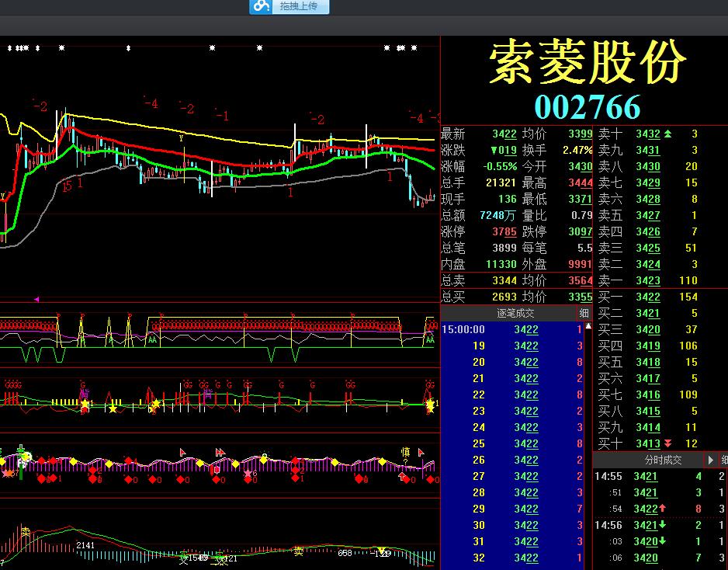Screen dimensions: 728x570
Task: Select the 15:00:00 tick trade row
Action: click(x=512, y=330)
